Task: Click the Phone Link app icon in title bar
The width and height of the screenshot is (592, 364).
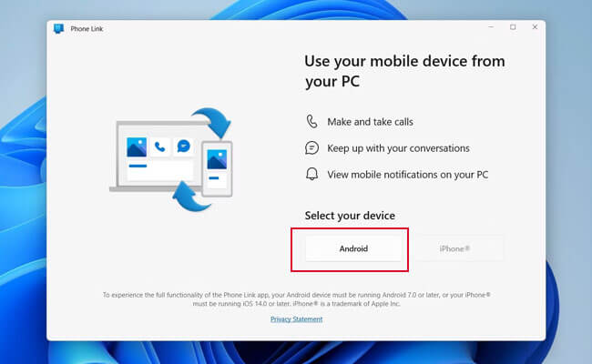Action: [x=58, y=29]
